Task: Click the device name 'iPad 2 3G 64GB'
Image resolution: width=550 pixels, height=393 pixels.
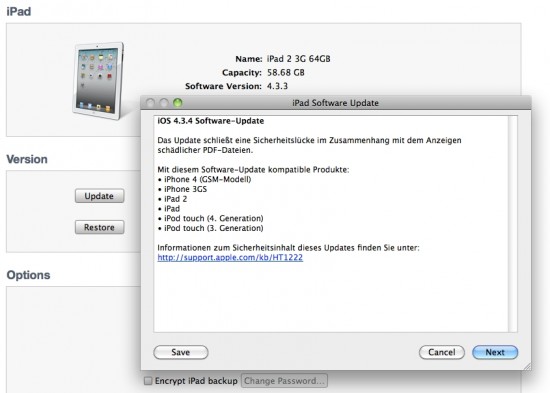Action: pos(299,59)
